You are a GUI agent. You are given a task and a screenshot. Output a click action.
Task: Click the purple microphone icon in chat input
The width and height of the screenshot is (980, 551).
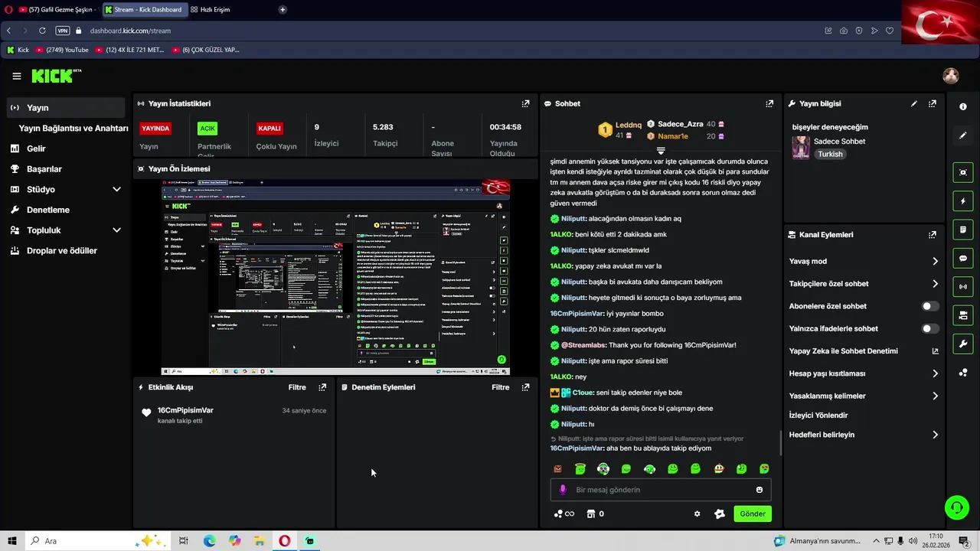[563, 490]
